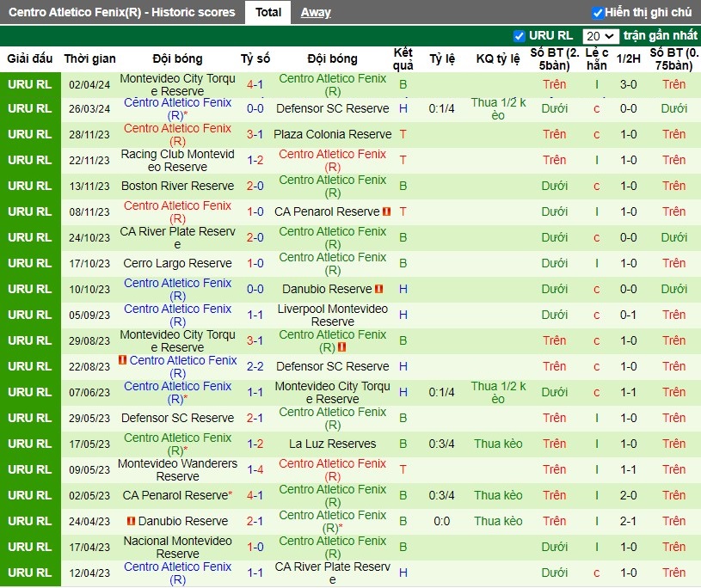Click the 4-1 score on 02/04/24
Viewport: 701px width, 588px height.
pyautogui.click(x=255, y=84)
